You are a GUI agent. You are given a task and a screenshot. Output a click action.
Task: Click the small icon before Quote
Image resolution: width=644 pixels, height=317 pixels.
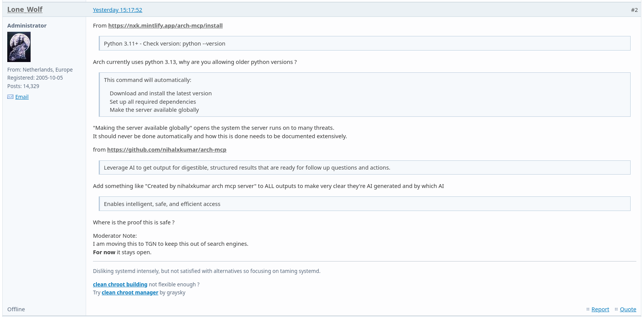616,309
